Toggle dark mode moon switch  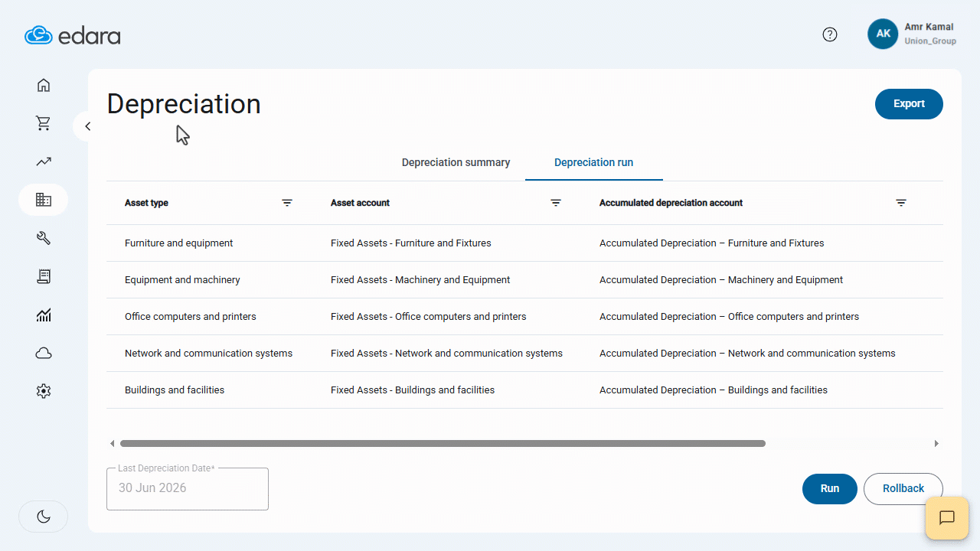[44, 517]
